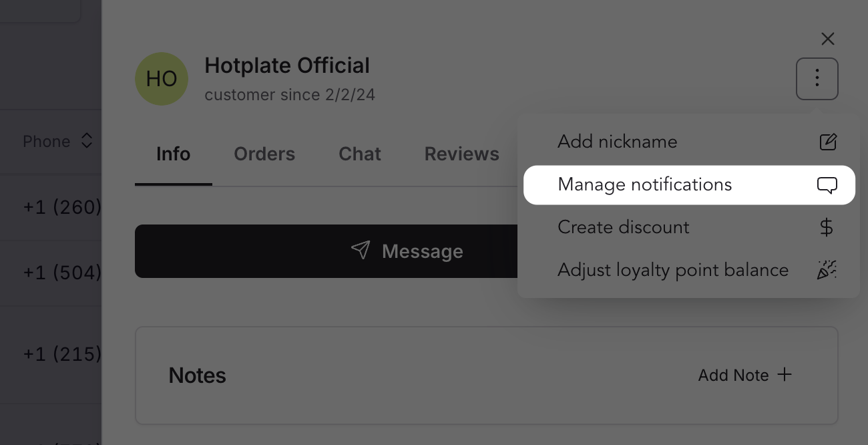This screenshot has height=445, width=868.
Task: Choose Add nickname from the menu
Action: click(x=617, y=142)
